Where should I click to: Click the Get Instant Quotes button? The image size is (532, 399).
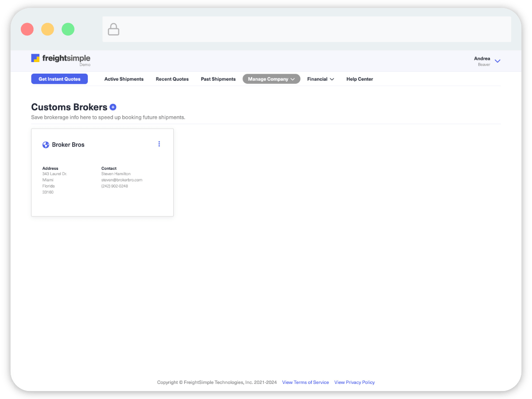tap(59, 79)
